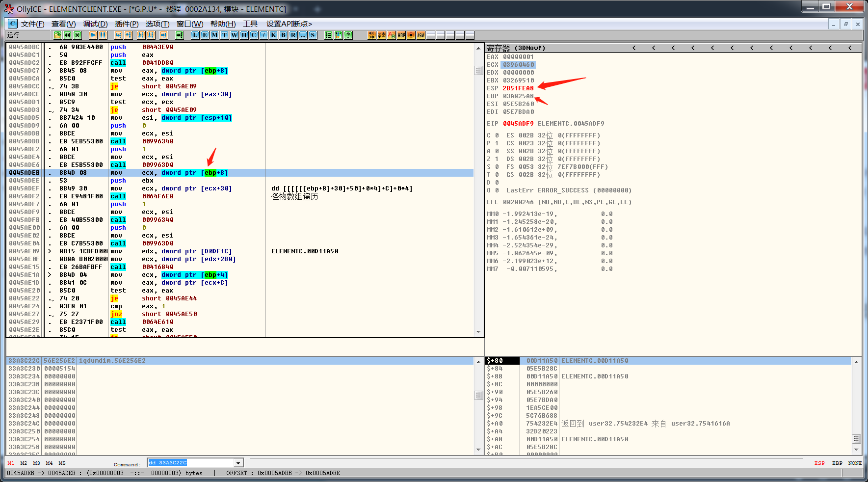This screenshot has height=482, width=868.
Task: Click the green Help question mark icon
Action: point(348,35)
